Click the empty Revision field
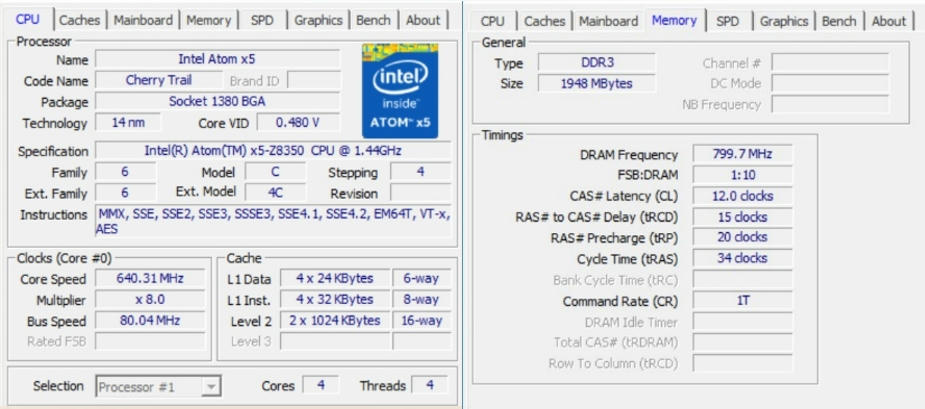Viewport: 925px width, 409px height. (x=421, y=192)
